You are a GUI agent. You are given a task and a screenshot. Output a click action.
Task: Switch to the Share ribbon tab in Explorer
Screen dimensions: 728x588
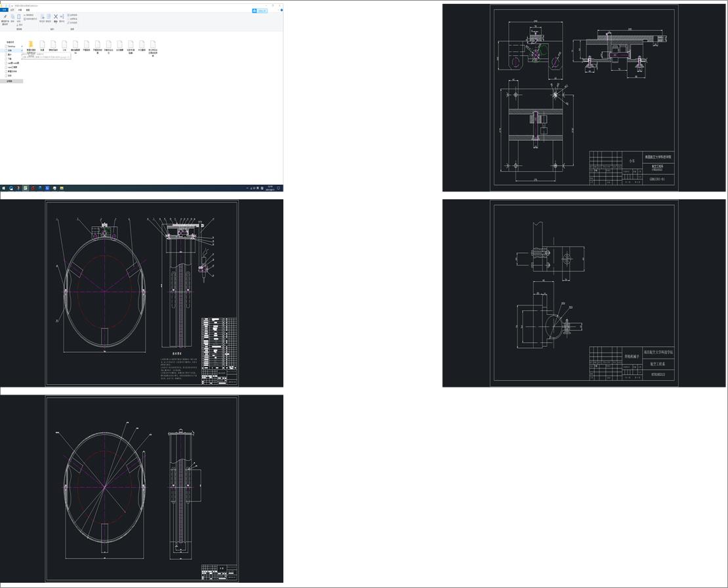20,10
